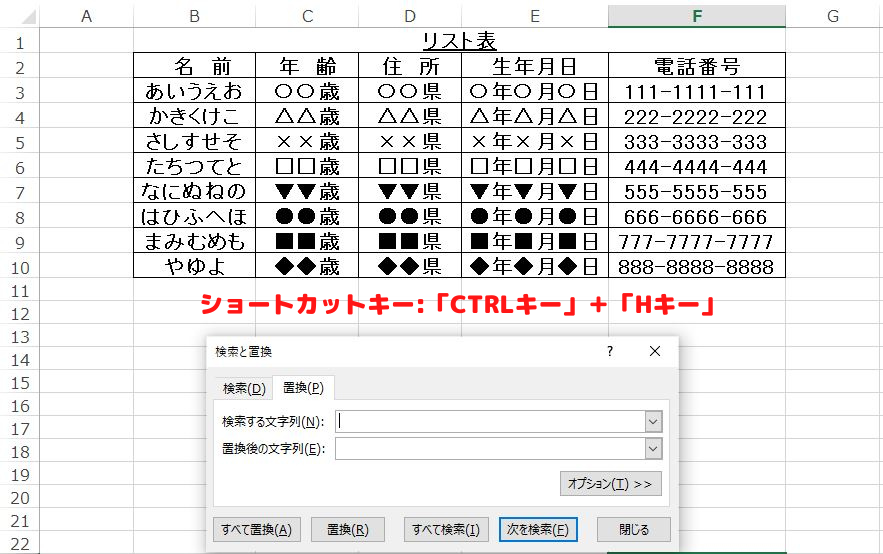This screenshot has height=554, width=883.
Task: Click the 次を検索(F) button
Action: click(x=538, y=530)
